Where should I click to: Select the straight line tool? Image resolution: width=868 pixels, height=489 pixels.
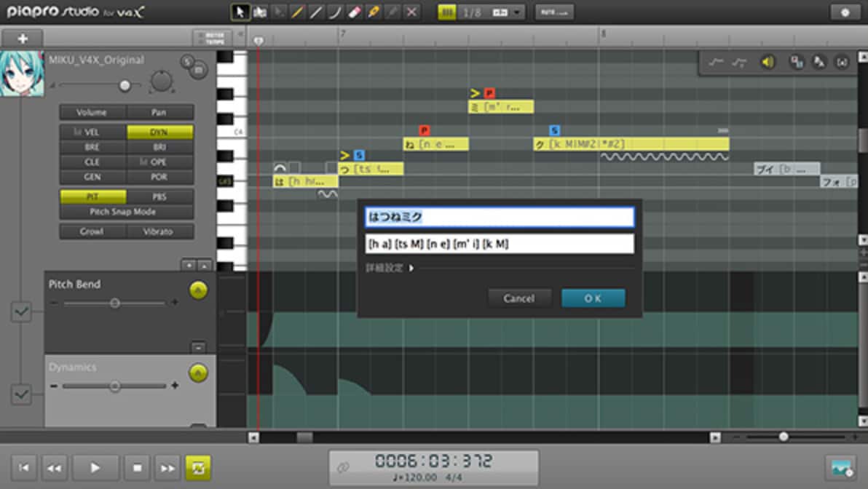click(x=316, y=12)
